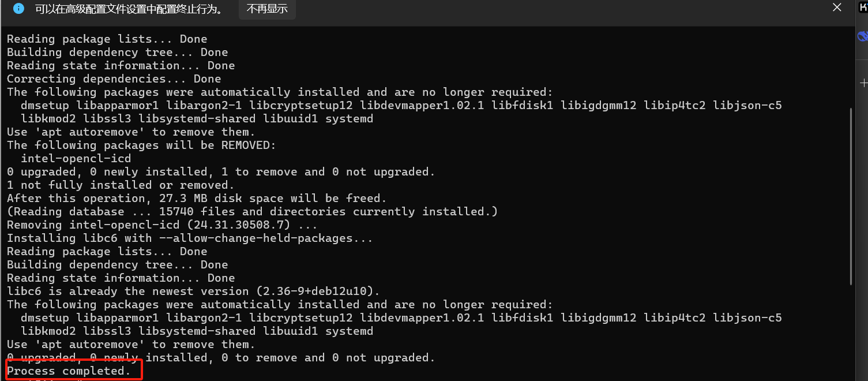
Task: Click '1 not fully installed or removed.' line
Action: tap(121, 185)
